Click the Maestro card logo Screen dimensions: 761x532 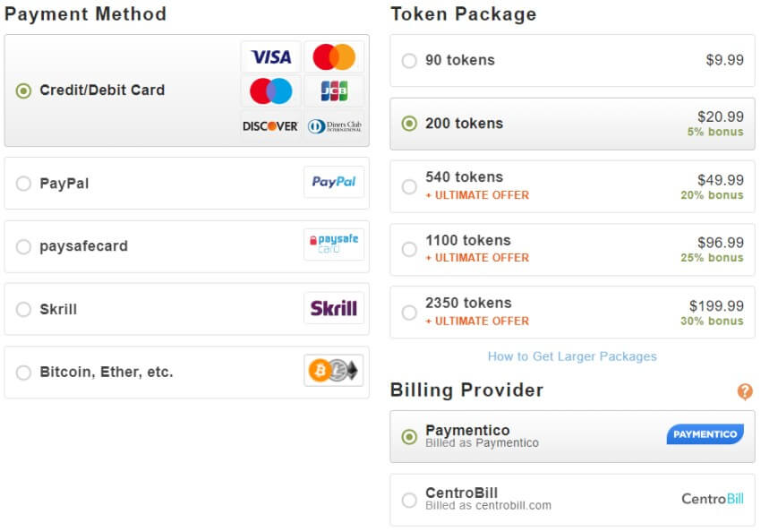270,90
